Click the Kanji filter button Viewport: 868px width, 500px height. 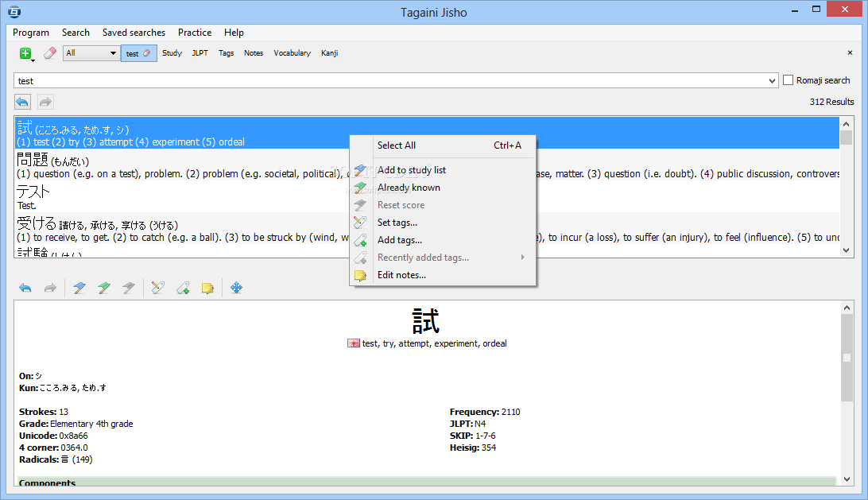point(329,53)
